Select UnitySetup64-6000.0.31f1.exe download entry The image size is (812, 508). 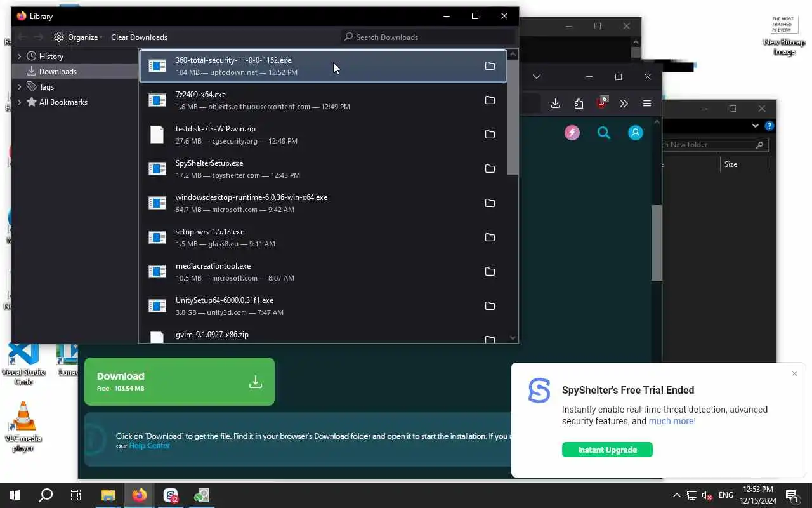tap(323, 306)
